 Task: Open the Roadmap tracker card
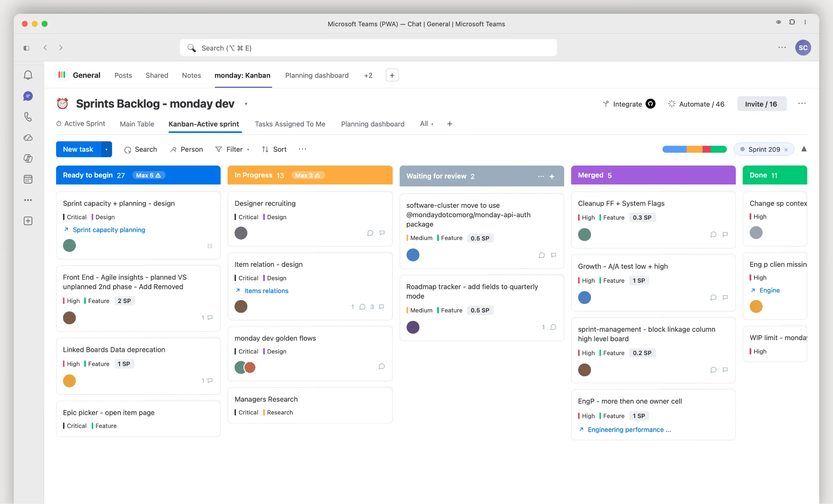click(482, 308)
